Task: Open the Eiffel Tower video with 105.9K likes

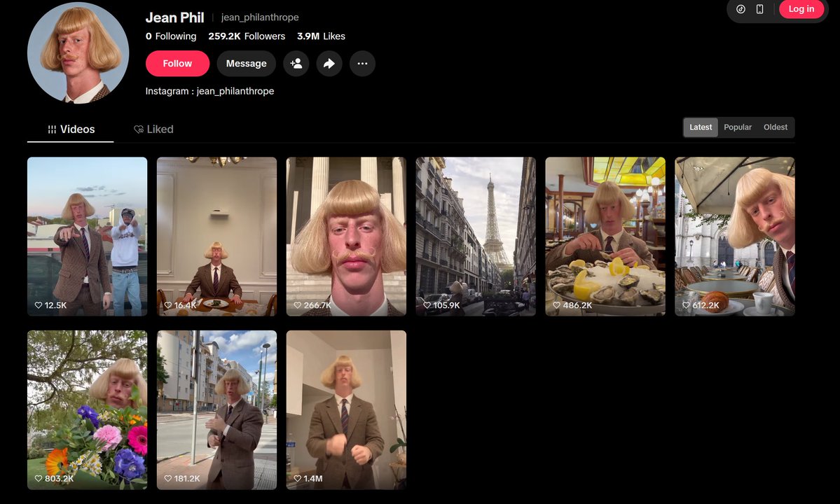Action: point(476,237)
